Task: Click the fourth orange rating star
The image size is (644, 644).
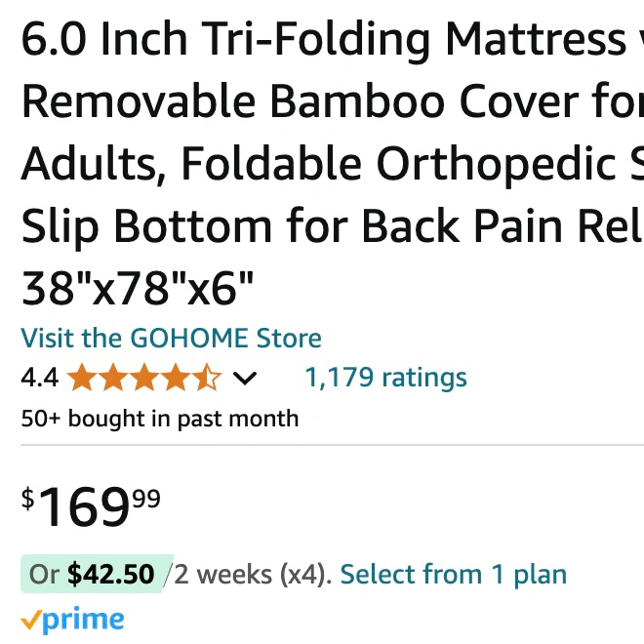Action: (x=176, y=377)
